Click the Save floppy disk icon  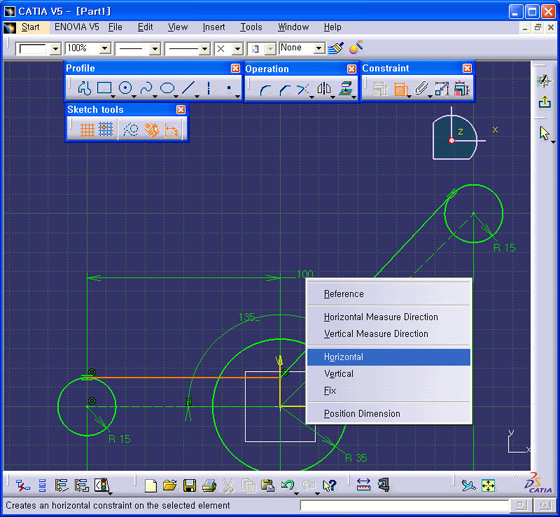pos(189,486)
